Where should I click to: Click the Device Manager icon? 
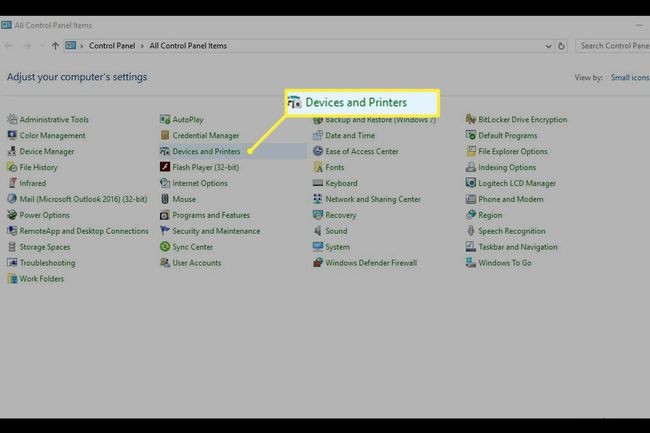(12, 151)
